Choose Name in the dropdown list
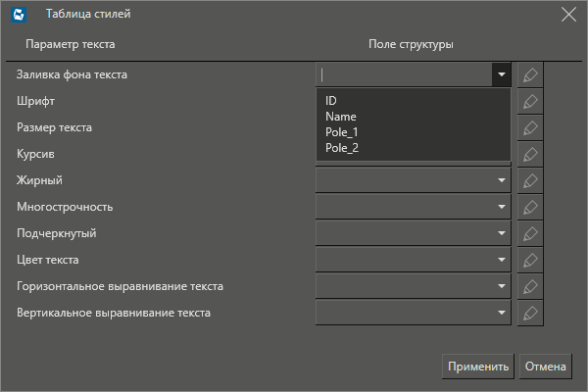The width and height of the screenshot is (588, 392). click(x=414, y=117)
